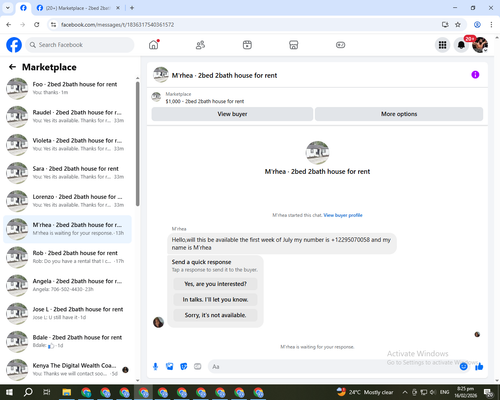The width and height of the screenshot is (500, 400).
Task: Open the View buyer profile link
Action: click(343, 215)
